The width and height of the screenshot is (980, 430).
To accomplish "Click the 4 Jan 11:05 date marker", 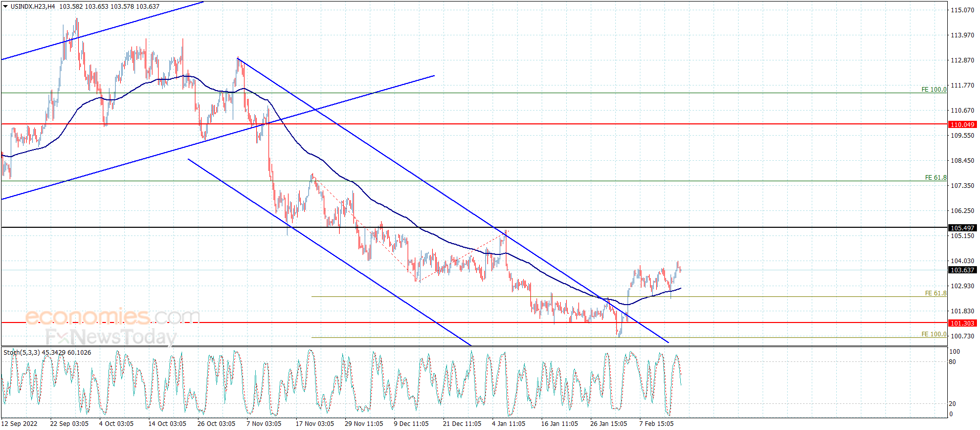I will pos(508,423).
